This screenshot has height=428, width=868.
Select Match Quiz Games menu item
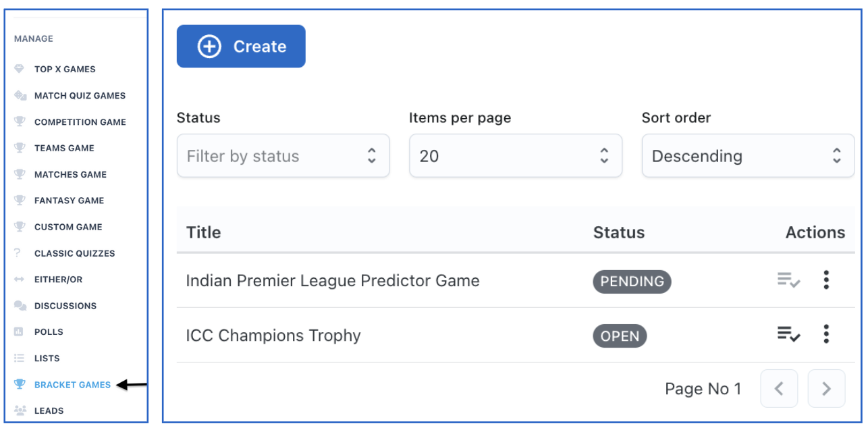(80, 95)
